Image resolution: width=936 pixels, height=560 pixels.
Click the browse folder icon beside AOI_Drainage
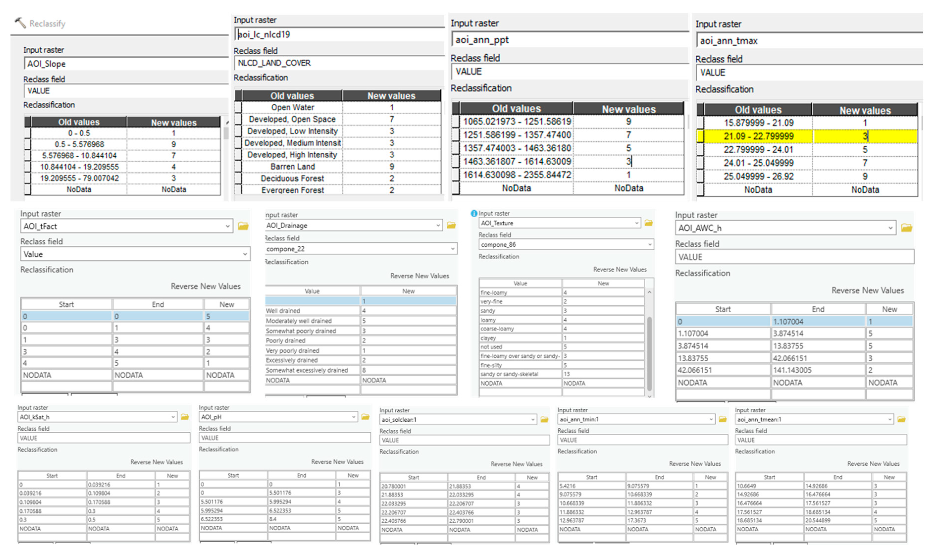click(x=451, y=225)
